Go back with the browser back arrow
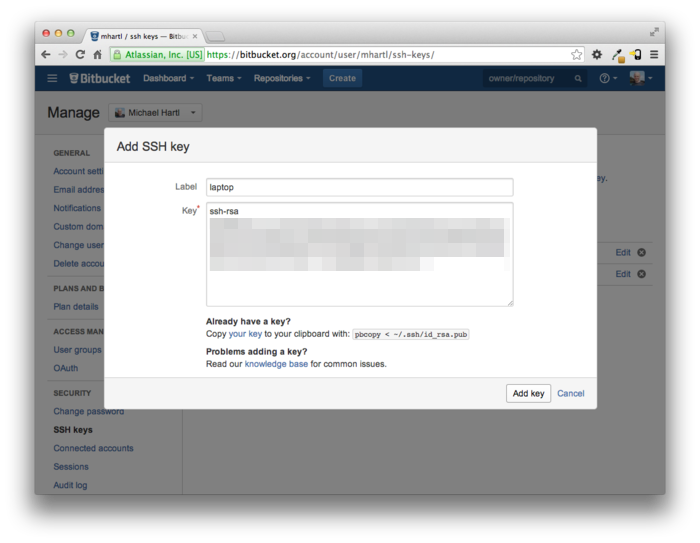 (x=46, y=54)
